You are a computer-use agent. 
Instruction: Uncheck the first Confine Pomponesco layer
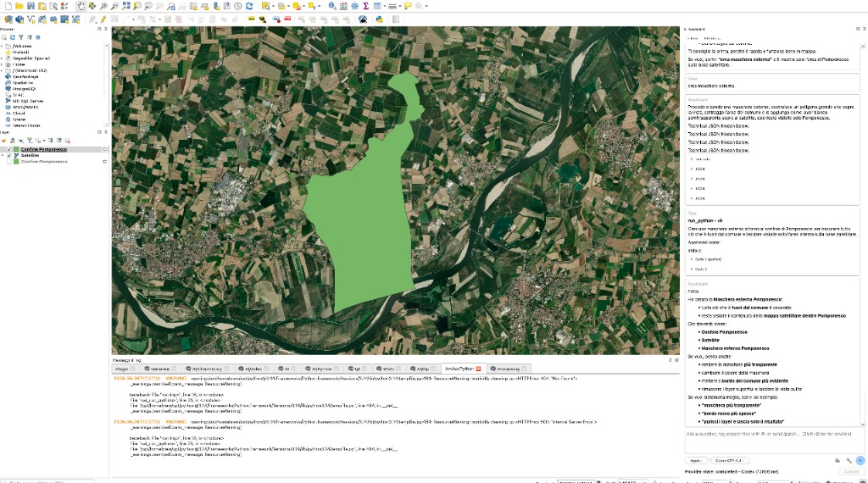coord(8,149)
